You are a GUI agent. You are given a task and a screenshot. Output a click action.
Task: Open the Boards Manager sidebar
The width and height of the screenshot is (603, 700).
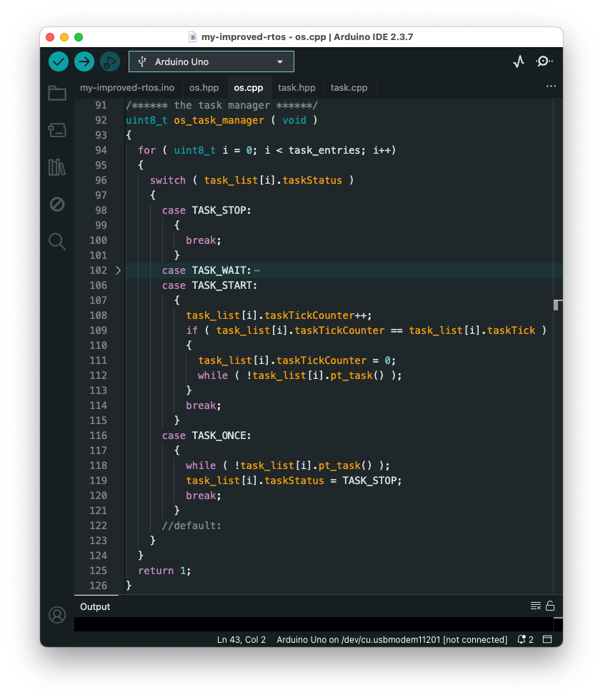(x=57, y=129)
